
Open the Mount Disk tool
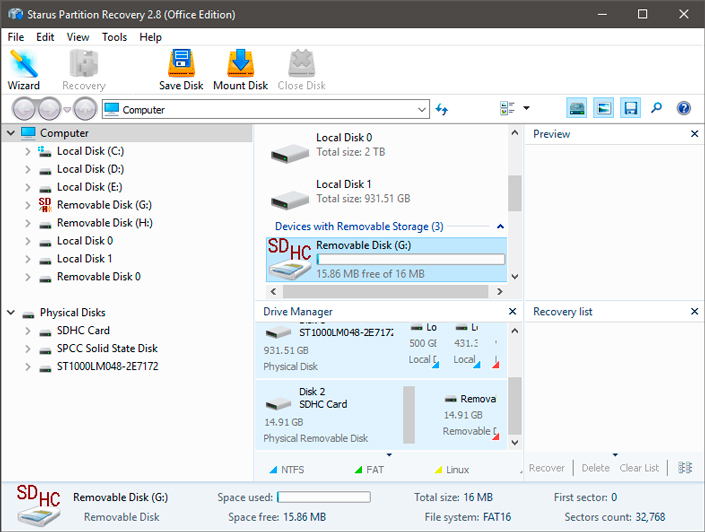[x=241, y=70]
